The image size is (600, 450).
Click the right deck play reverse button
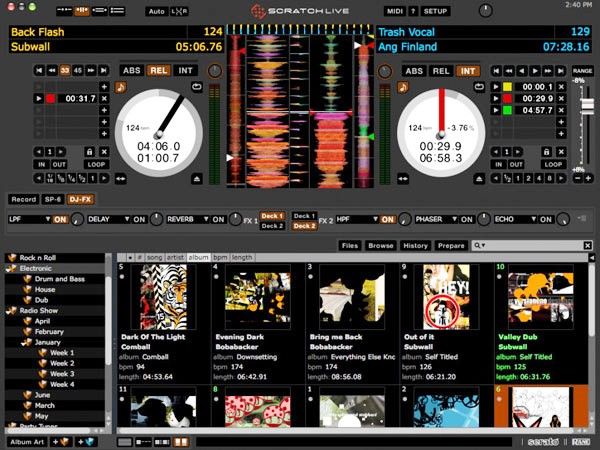(x=522, y=71)
